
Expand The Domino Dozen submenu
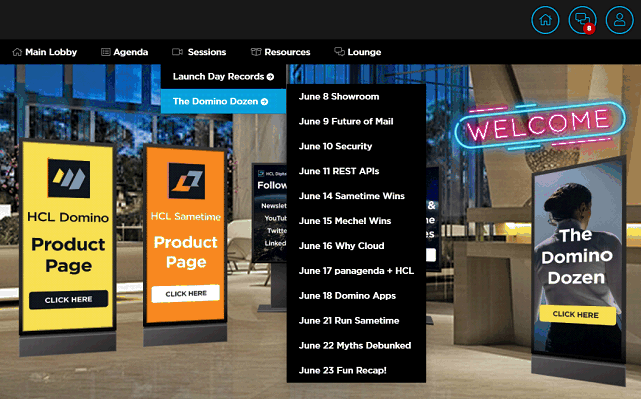click(x=223, y=101)
